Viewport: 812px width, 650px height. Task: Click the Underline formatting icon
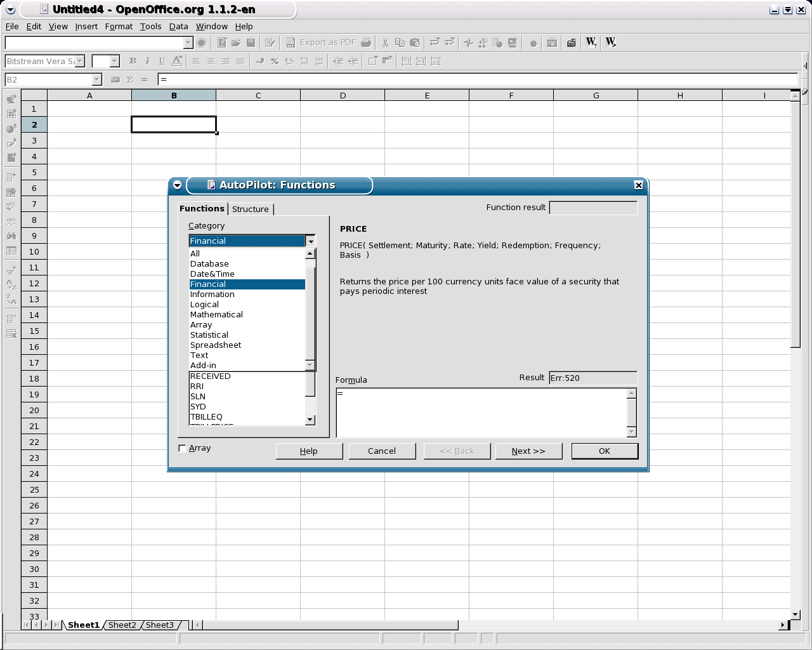pyautogui.click(x=162, y=61)
